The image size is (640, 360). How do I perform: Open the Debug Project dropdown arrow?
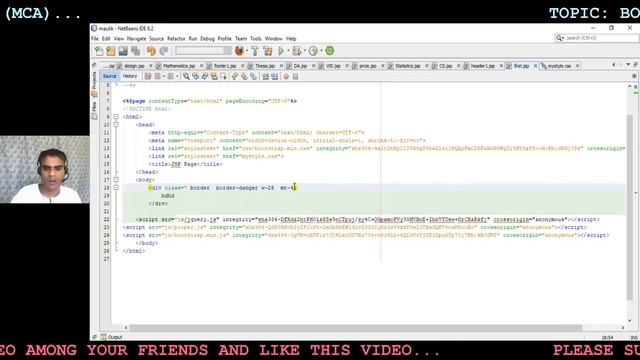coord(304,51)
